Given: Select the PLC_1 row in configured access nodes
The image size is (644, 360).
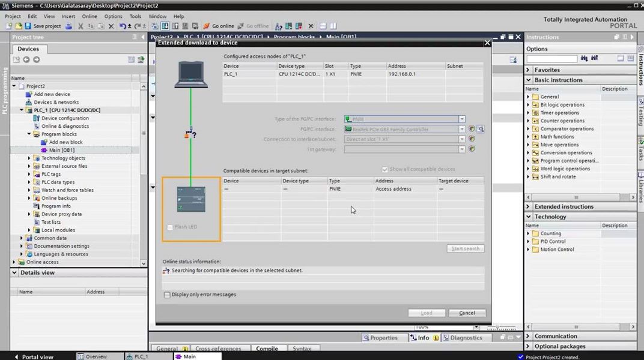Looking at the screenshot, I should click(x=353, y=74).
